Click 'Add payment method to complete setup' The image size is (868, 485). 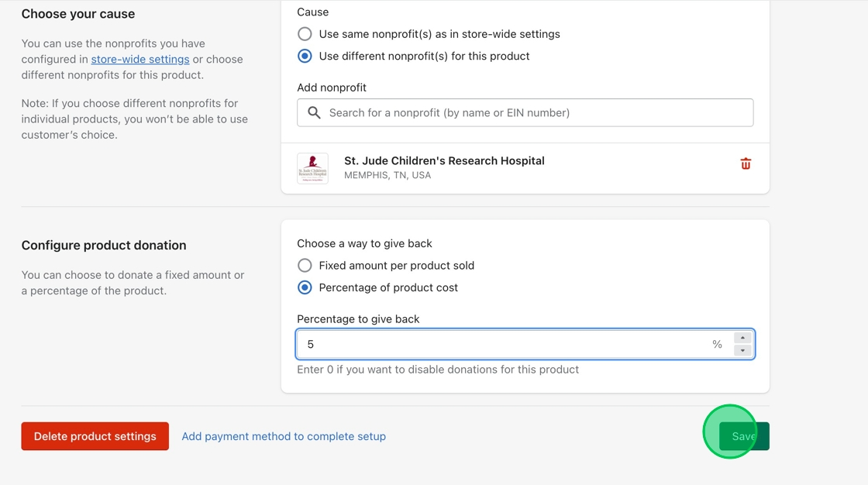click(284, 436)
